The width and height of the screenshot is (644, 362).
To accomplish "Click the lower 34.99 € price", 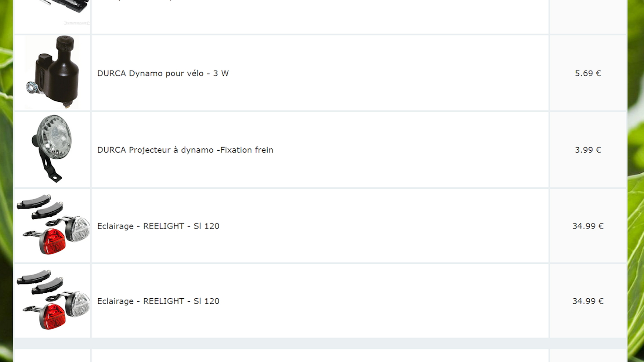I will (x=588, y=301).
